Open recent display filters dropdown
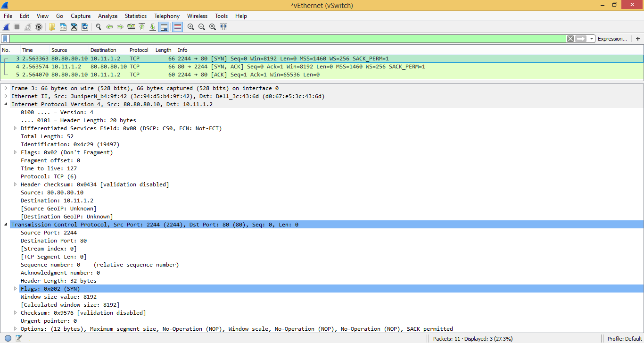 (592, 39)
